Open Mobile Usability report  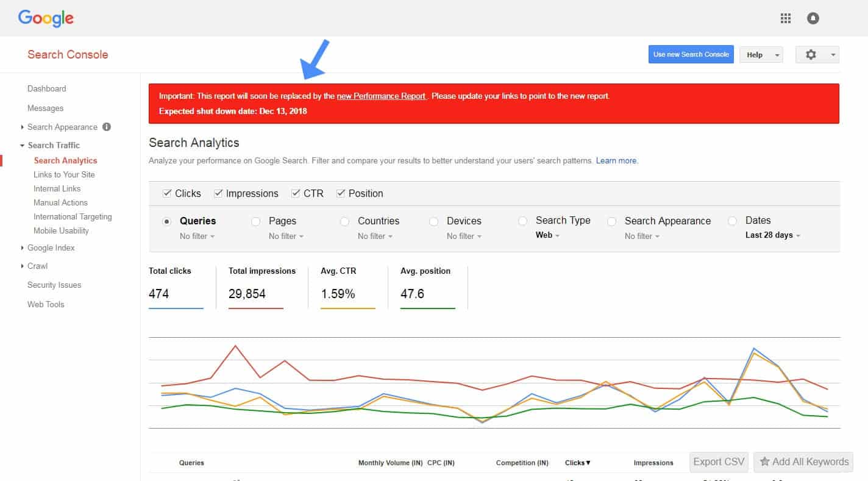point(61,230)
